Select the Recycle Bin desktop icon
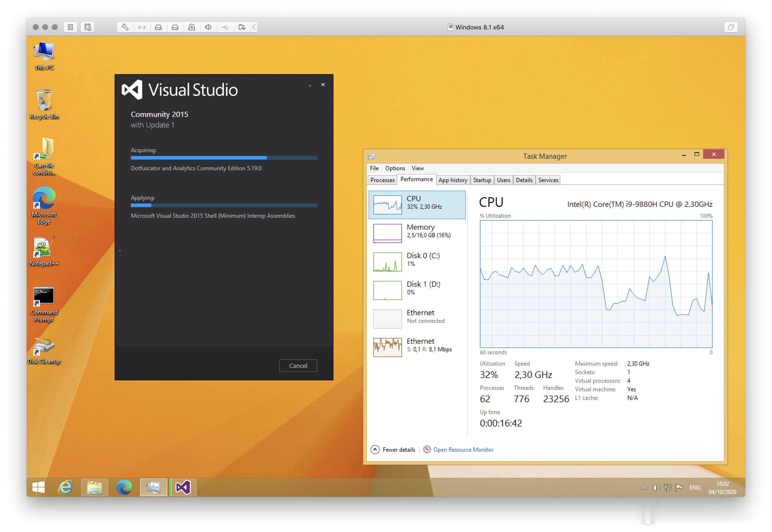Viewport: 772px width, 532px height. (44, 105)
